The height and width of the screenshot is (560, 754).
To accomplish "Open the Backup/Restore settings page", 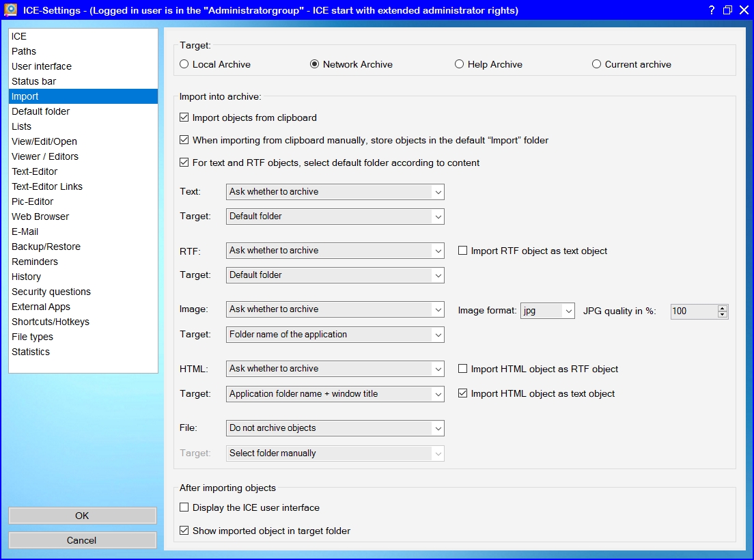I will [x=46, y=247].
